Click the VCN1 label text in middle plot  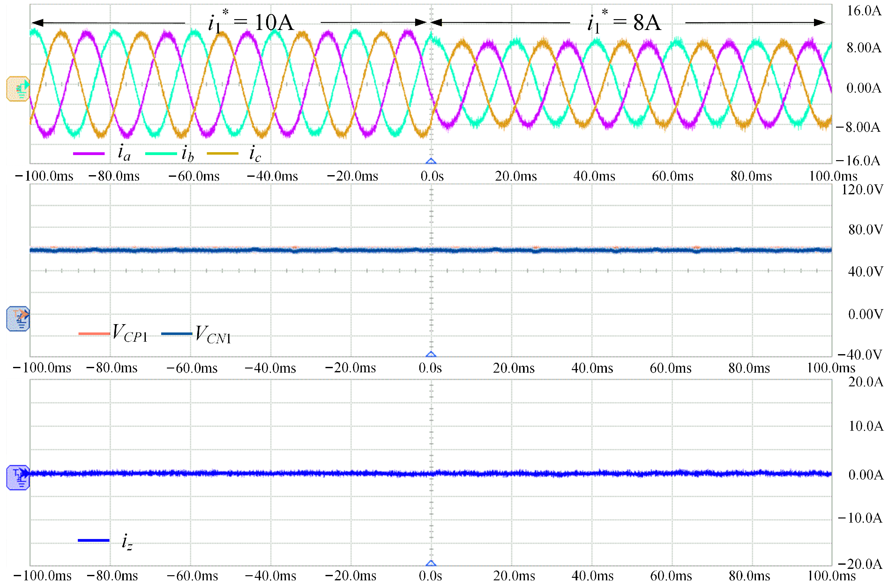coord(213,334)
